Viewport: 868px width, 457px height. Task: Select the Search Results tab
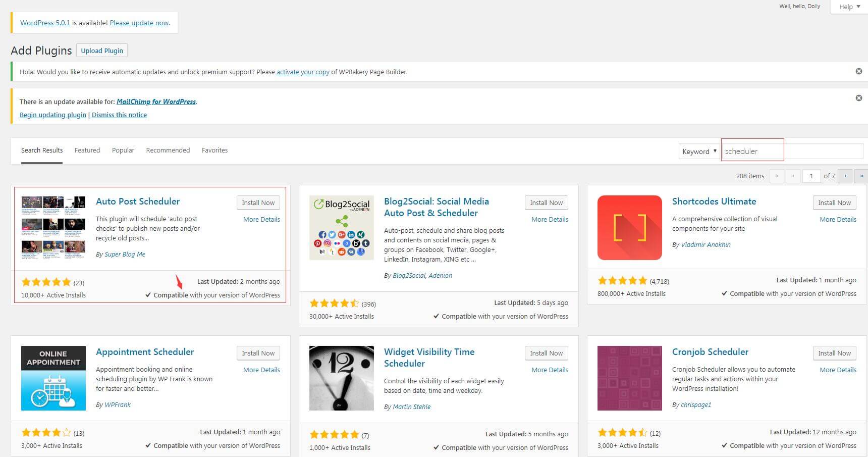coord(42,150)
